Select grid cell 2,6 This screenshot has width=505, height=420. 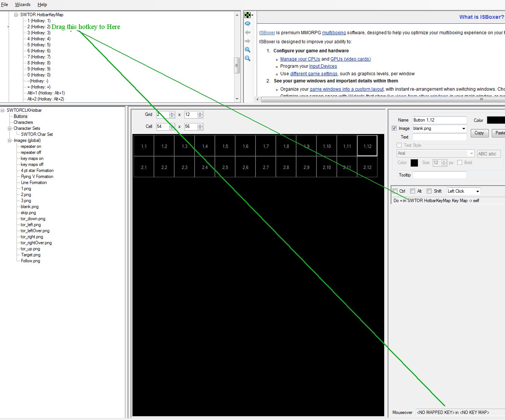tap(245, 167)
